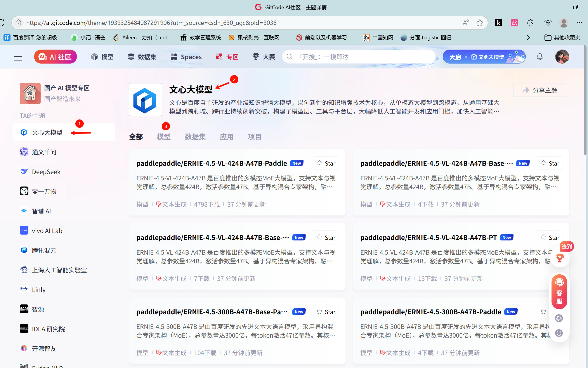Switch to the 数据集 tab
Image resolution: width=588 pixels, height=368 pixels.
(x=195, y=137)
